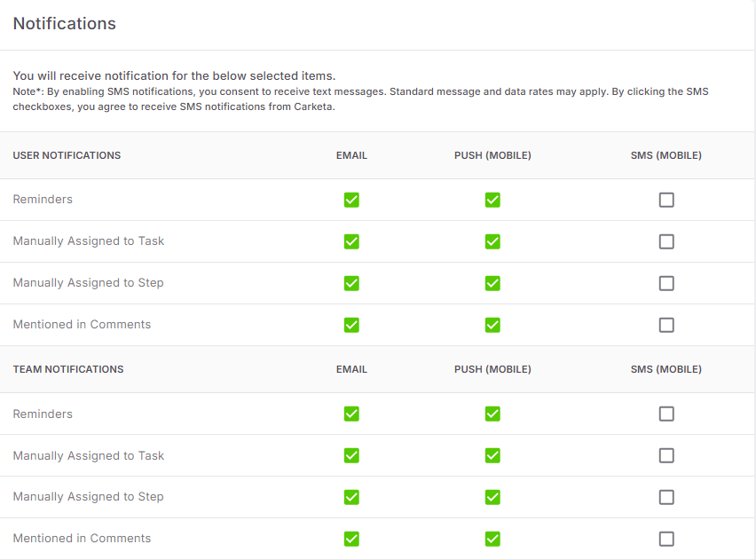Click the Team Notifications section header
This screenshot has height=560, width=756.
click(x=68, y=369)
